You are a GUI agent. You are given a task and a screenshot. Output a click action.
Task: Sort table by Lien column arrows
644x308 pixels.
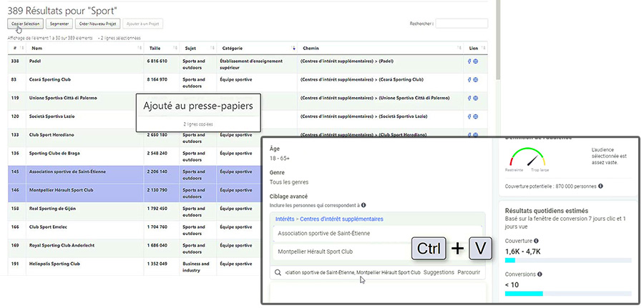coord(484,49)
